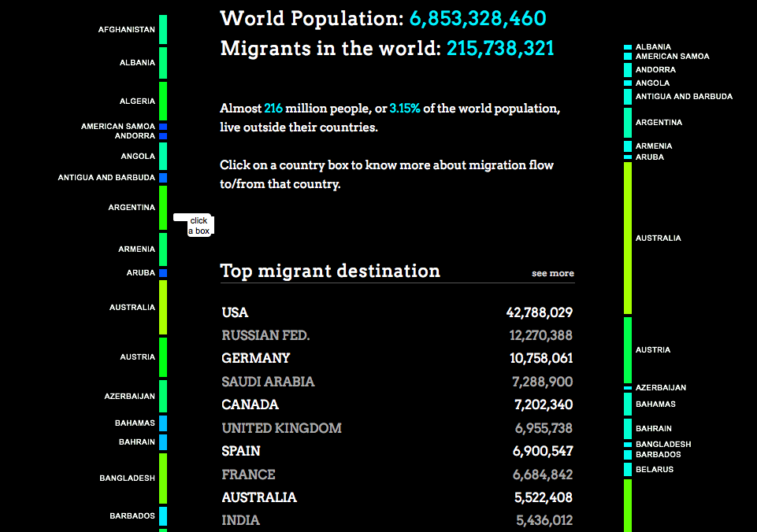Select Spain in top migrant destination

(397, 451)
